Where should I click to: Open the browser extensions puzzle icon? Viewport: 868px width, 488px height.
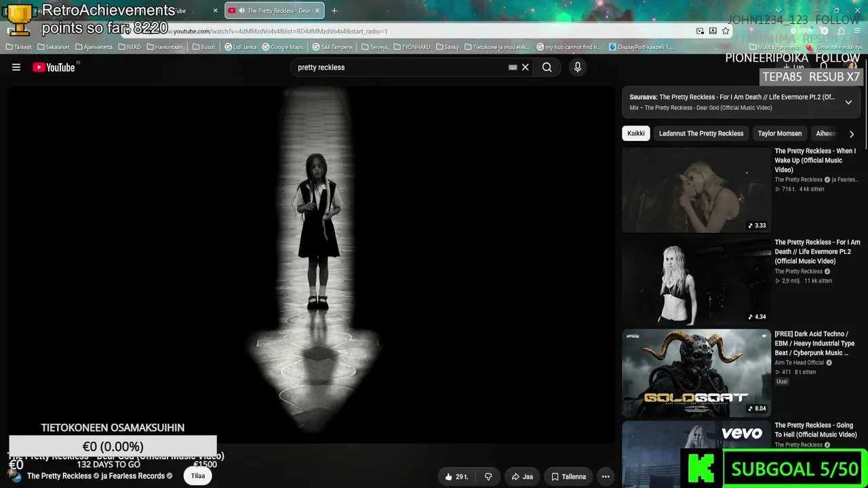click(841, 31)
